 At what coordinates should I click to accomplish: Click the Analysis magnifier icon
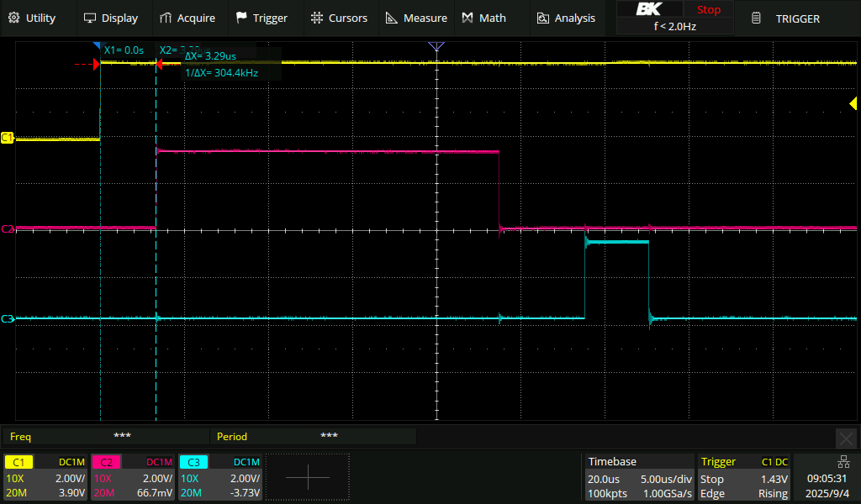pyautogui.click(x=542, y=18)
